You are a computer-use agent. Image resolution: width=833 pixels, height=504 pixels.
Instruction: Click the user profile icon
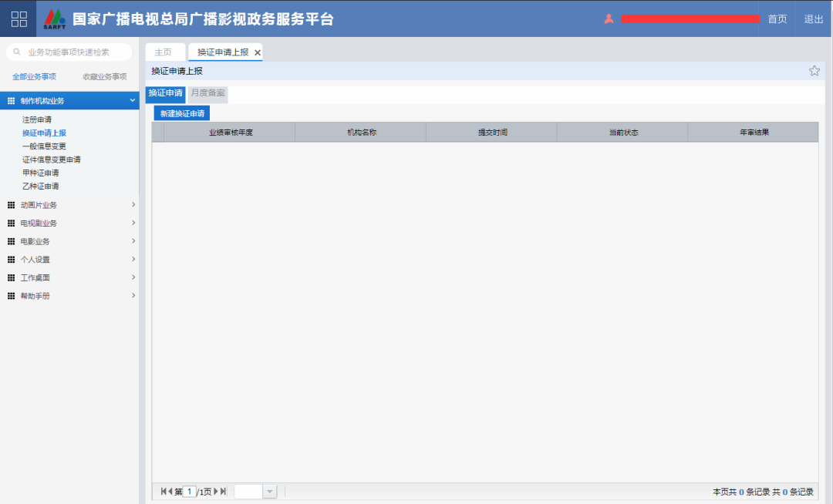point(609,18)
